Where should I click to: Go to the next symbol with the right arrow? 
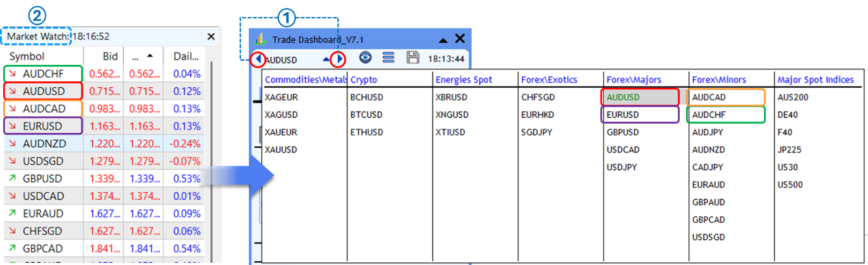339,59
